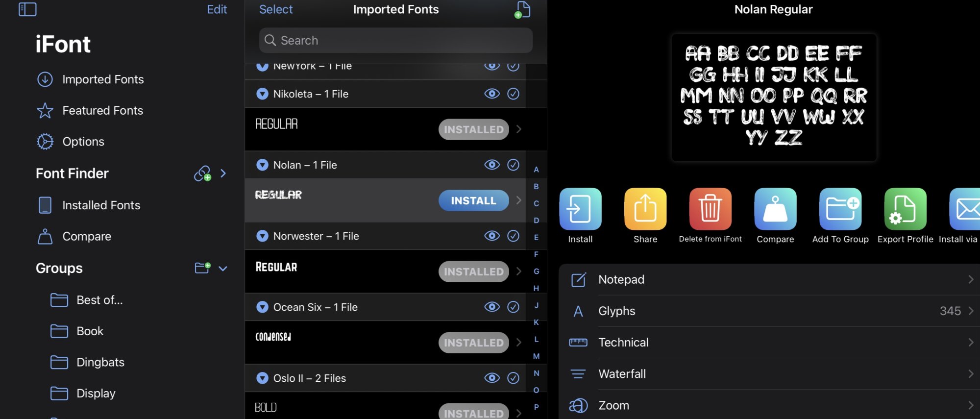Click the Font Finder link icon

click(202, 173)
